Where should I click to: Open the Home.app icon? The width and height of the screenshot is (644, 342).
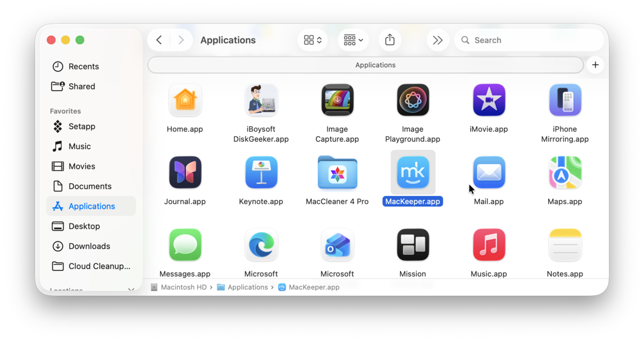(x=185, y=100)
